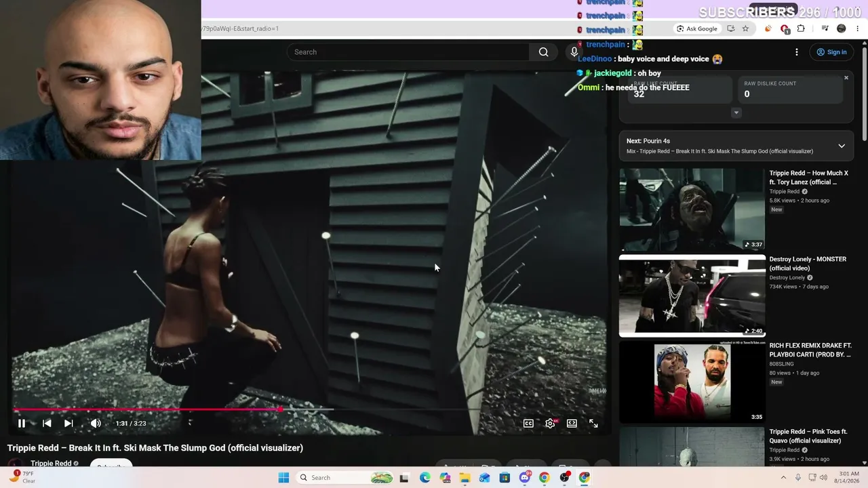Expand the like count panel with the down arrow

click(x=736, y=113)
